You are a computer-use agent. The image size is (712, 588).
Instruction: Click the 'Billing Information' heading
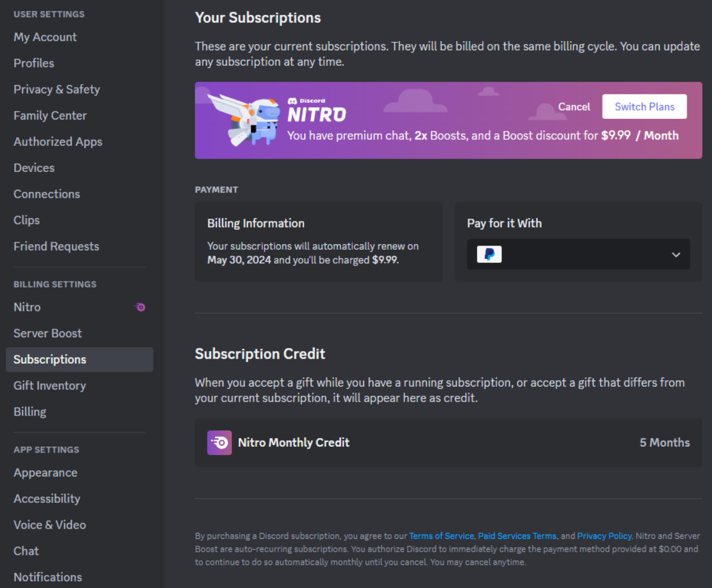[x=256, y=223]
